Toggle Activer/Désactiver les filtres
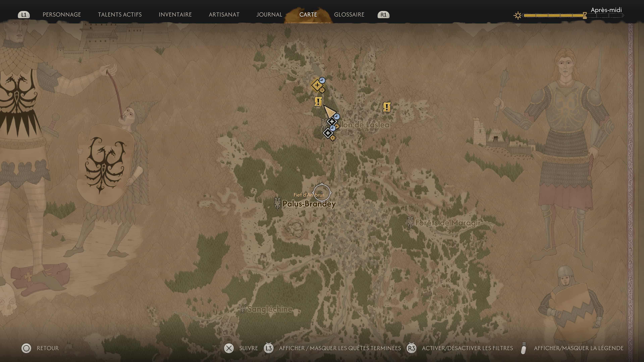Viewport: 644px width, 362px height. coord(467,348)
